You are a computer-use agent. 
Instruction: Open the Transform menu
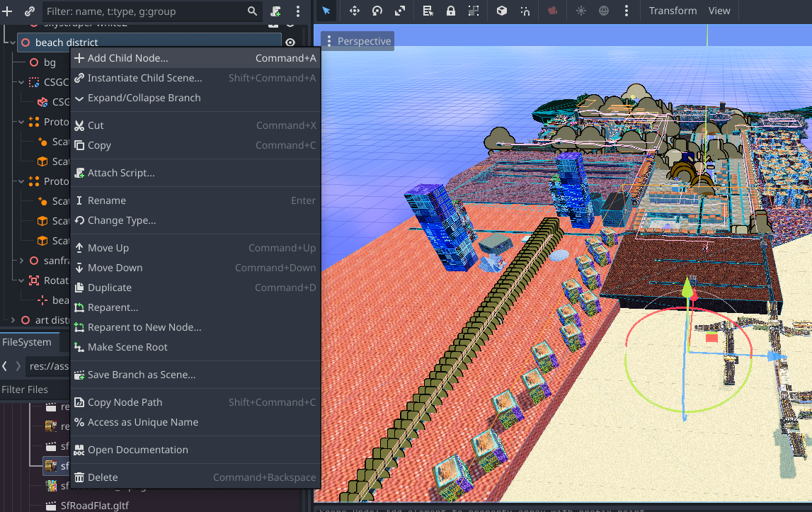point(673,11)
